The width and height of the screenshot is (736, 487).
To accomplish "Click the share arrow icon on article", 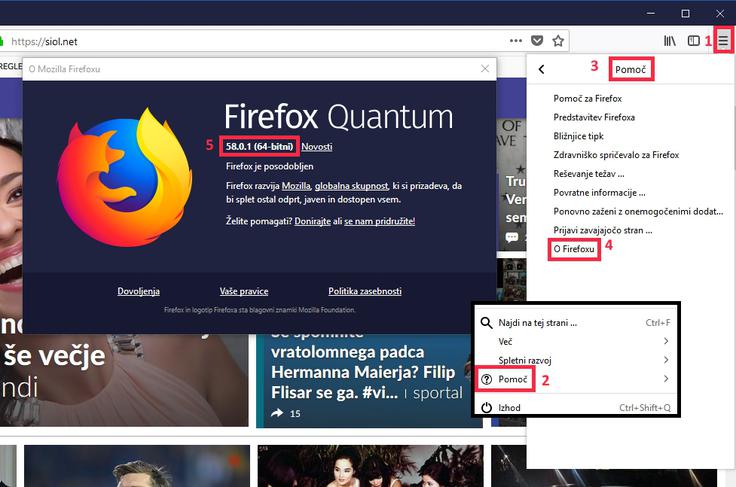I will click(x=277, y=413).
